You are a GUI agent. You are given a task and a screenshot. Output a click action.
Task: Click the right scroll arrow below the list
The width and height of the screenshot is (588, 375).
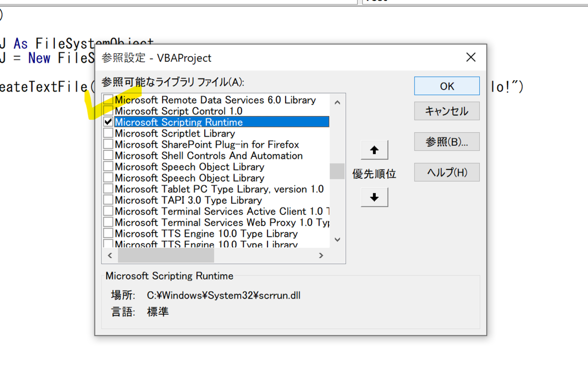coord(321,255)
